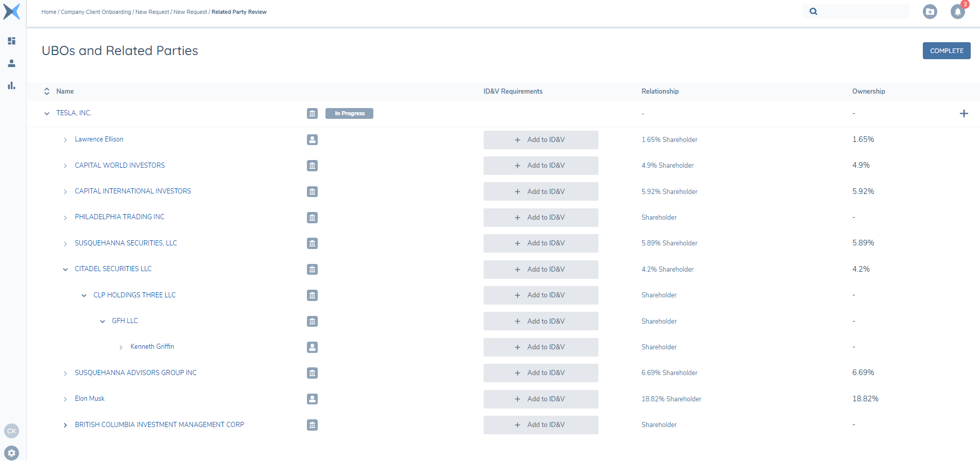Add Kenneth Griffin to ID&V

(540, 347)
